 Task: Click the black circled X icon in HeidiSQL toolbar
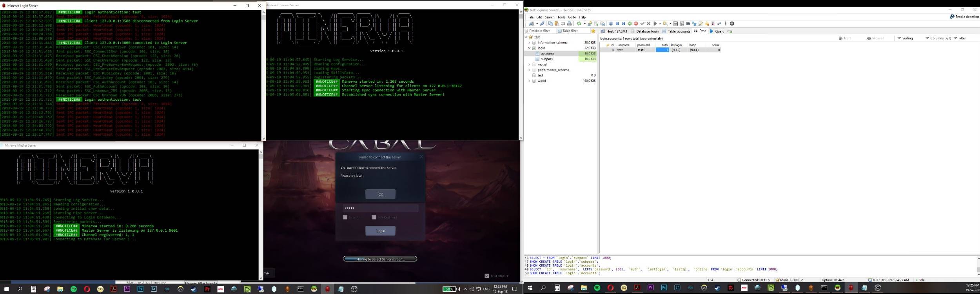click(732, 24)
